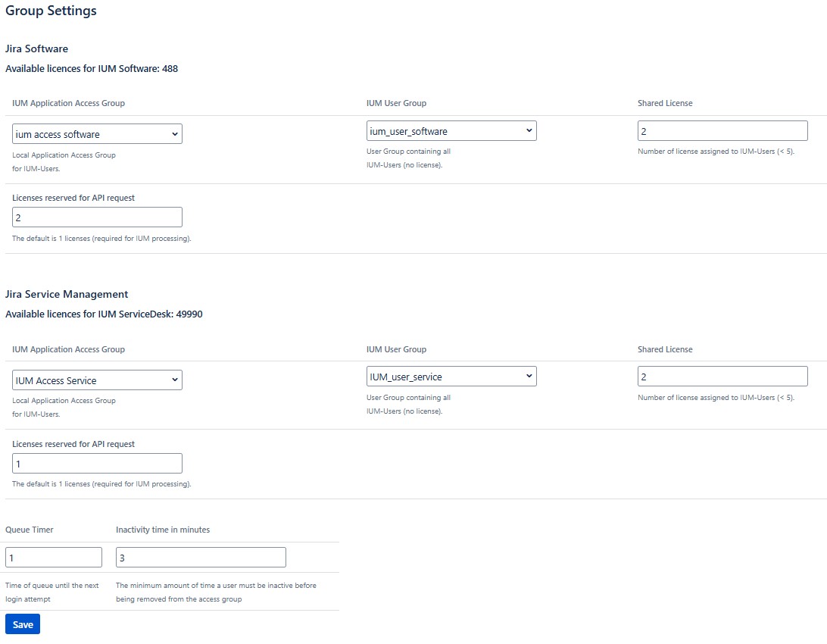Click the 'Queue Timer' label

[x=30, y=530]
